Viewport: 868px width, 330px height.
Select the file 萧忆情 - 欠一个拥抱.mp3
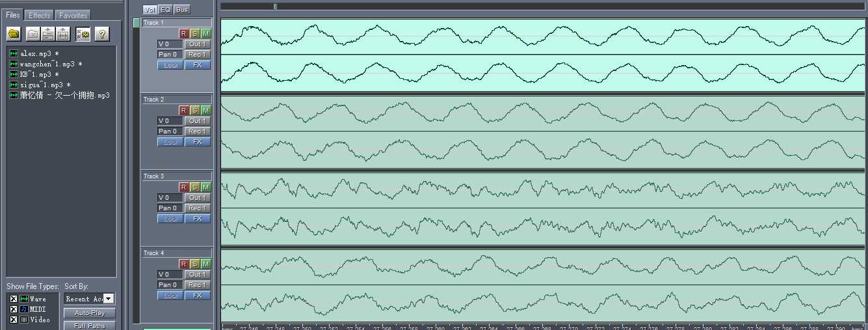point(64,95)
